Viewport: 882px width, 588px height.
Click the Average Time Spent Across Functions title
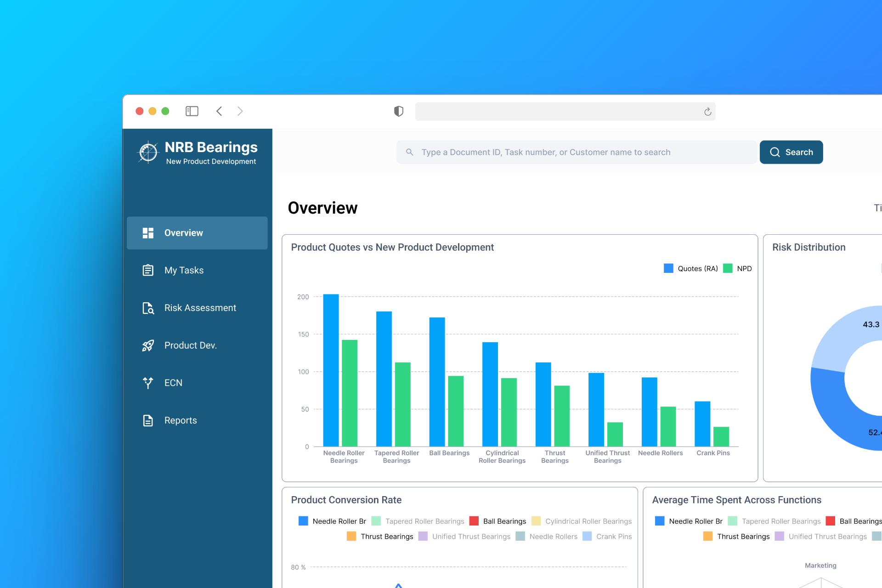[736, 500]
